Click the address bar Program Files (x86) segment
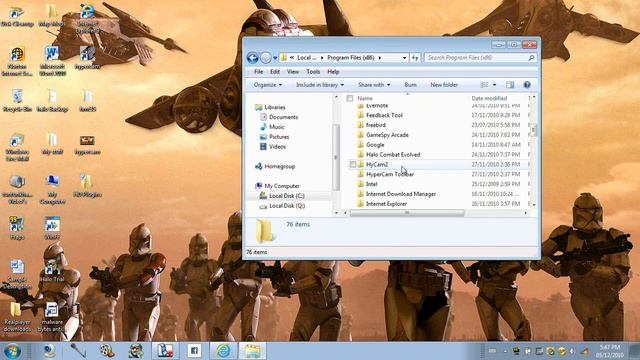Viewport: 640px width, 360px height. [351, 58]
